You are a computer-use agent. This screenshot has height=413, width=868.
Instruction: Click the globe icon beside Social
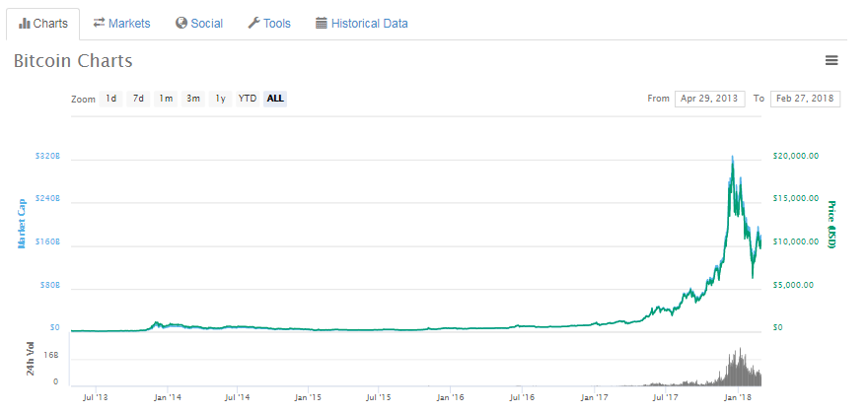point(181,23)
